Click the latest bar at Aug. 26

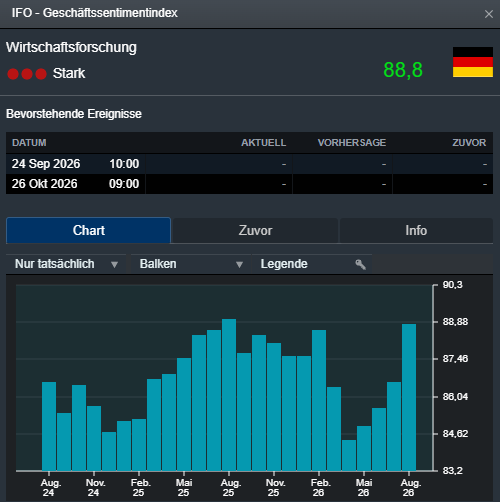(x=409, y=397)
